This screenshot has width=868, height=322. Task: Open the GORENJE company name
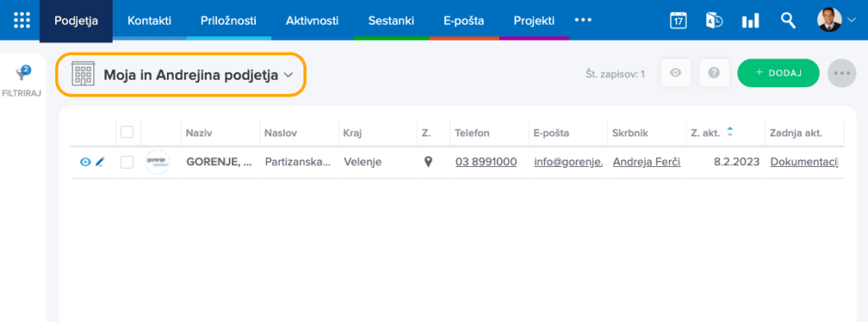tap(220, 162)
